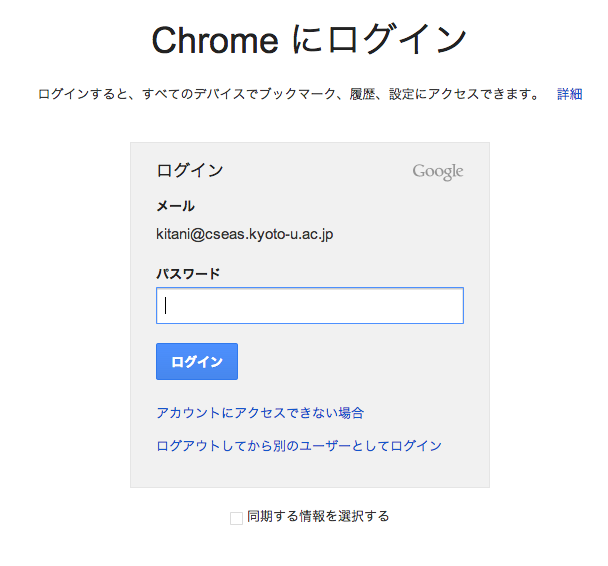Click the kitani@cseas.kyoto-u.ac.jp email address
The height and width of the screenshot is (566, 608).
pos(245,234)
